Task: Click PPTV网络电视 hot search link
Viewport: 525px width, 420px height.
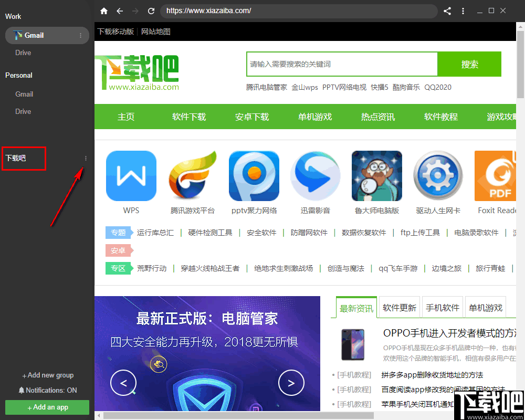Action: [x=344, y=88]
